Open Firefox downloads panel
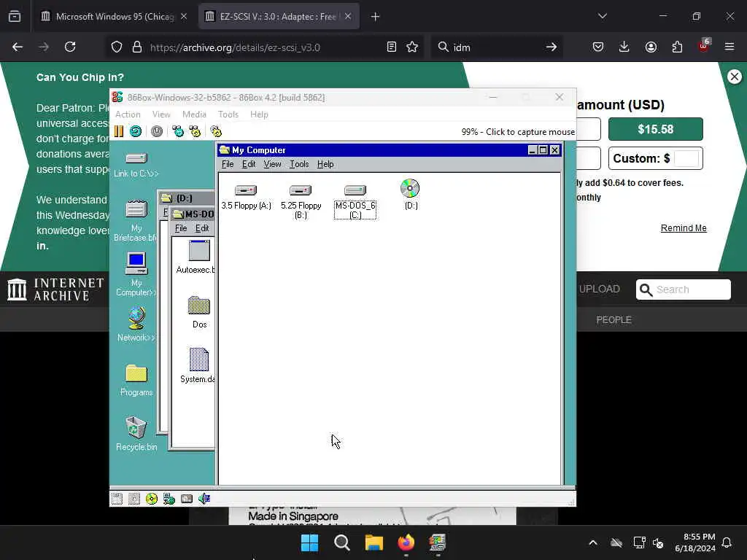Image resolution: width=747 pixels, height=560 pixels. 624,47
